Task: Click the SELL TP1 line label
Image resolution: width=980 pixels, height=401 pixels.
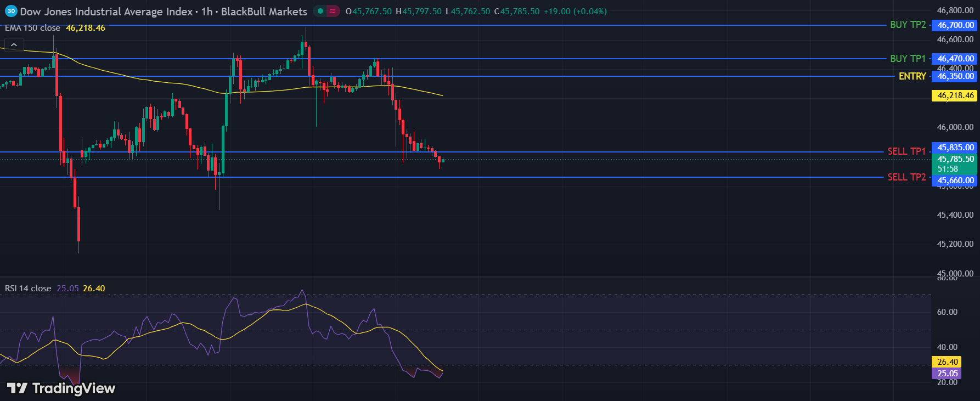Action: click(906, 151)
